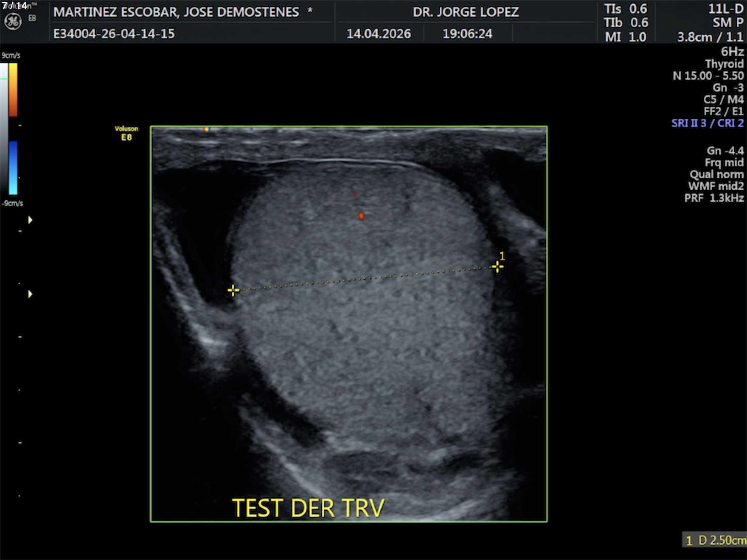Click the large red Doppler flow spot
Viewport: 747px width, 560px height.
click(361, 216)
